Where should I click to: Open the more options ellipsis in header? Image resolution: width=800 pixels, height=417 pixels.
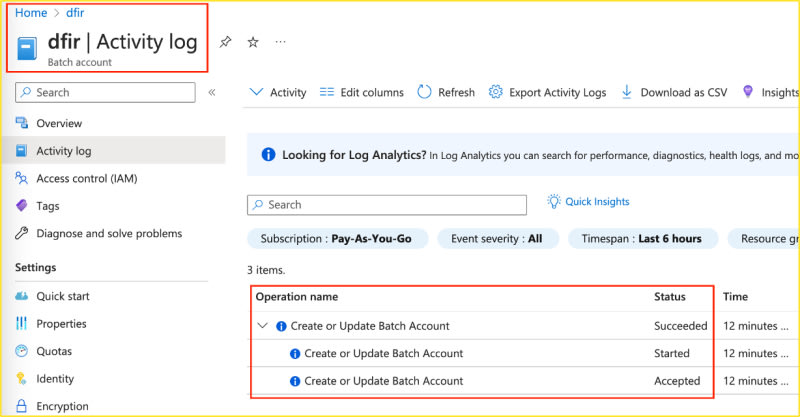tap(280, 42)
